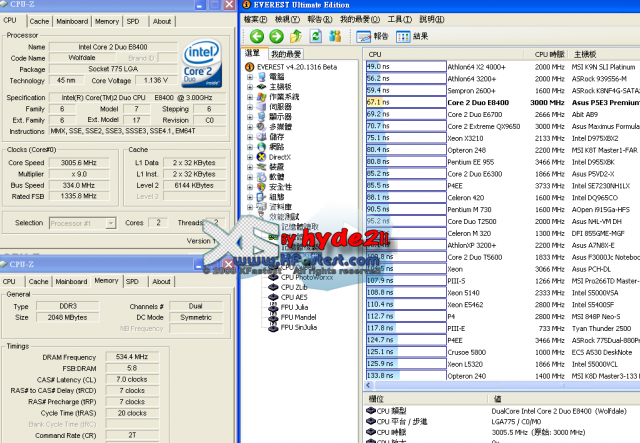Expand the DirectX tree node
The image size is (640, 443).
(250, 157)
